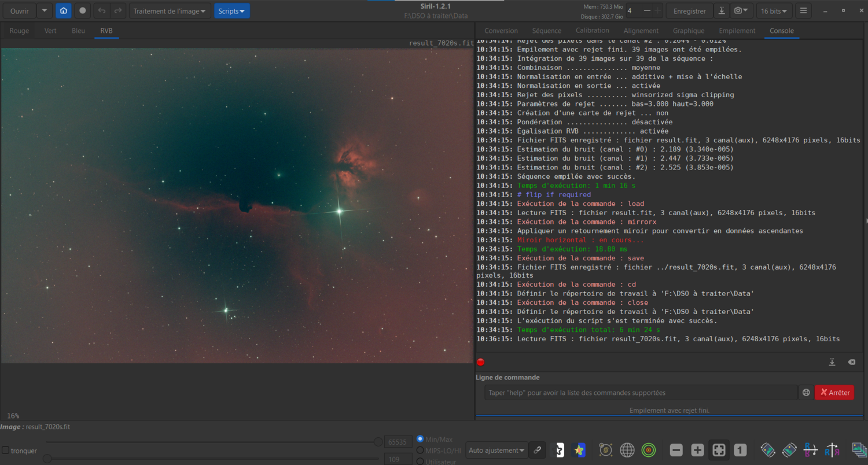Click the Ouvrir button
This screenshot has height=465, width=868.
coord(19,10)
